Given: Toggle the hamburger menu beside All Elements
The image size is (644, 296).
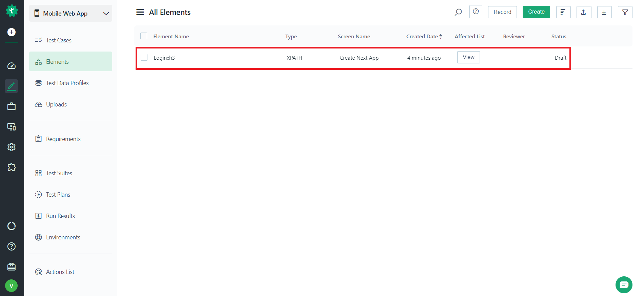Looking at the screenshot, I should 140,12.
